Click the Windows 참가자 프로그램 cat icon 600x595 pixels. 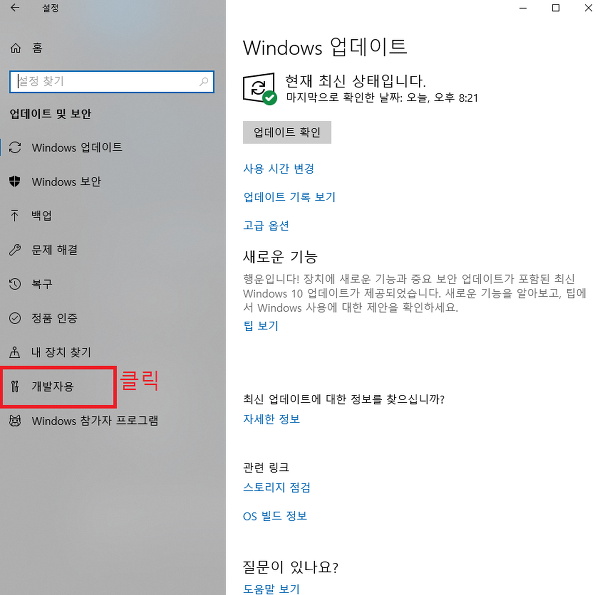15,421
